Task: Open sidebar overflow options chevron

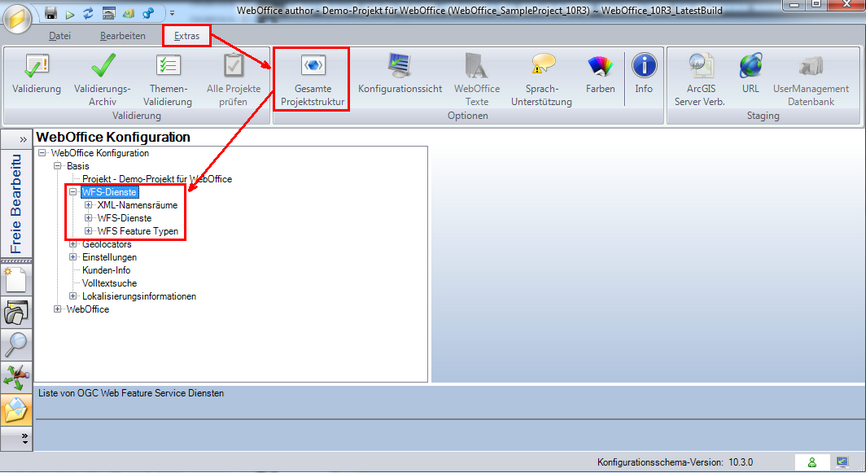Action: coord(24,439)
